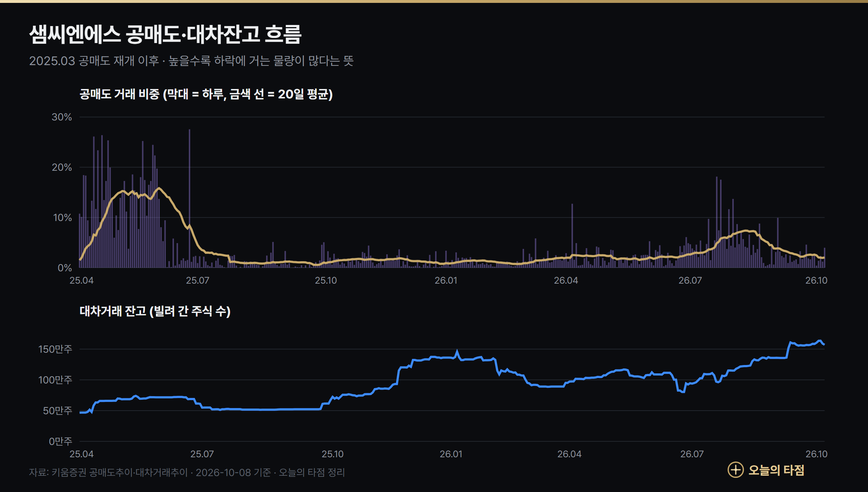Viewport: 868px width, 492px height.
Task: Click the '20%' y-axis label
Action: (62, 167)
